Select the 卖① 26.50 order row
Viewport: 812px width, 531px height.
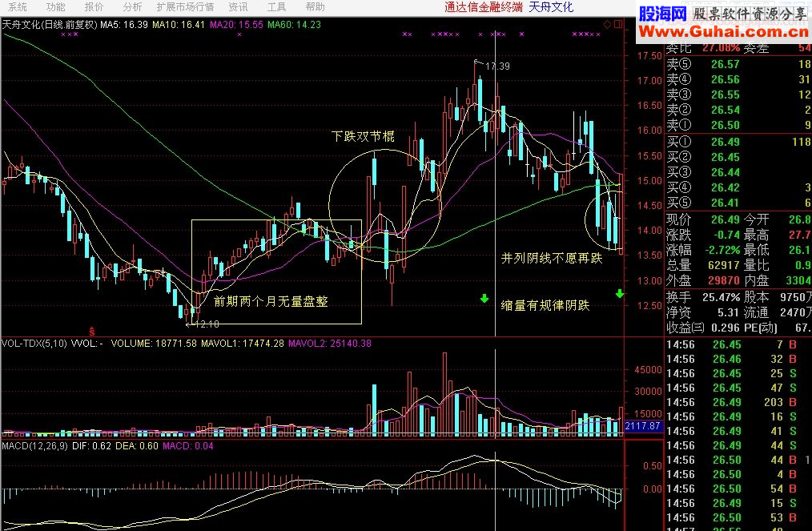pos(738,125)
